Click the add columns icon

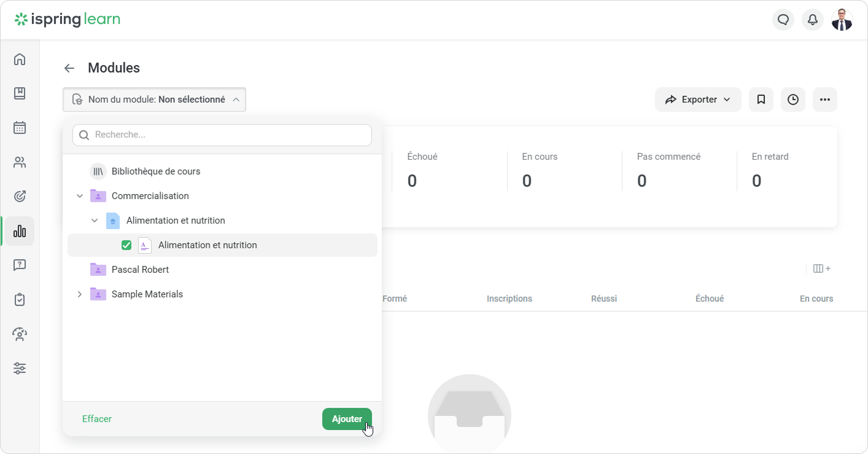(x=821, y=268)
